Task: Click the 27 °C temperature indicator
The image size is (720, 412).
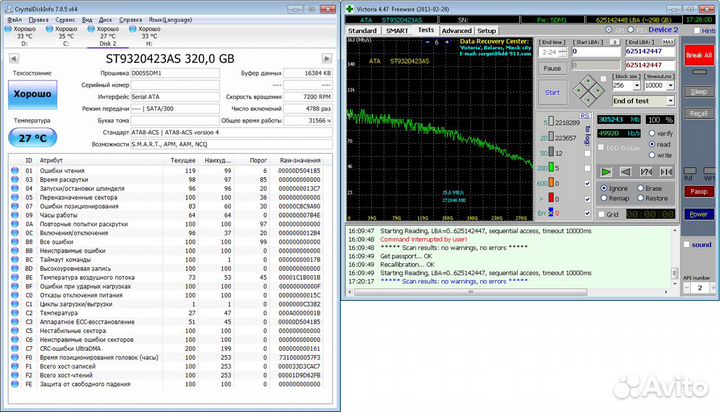Action: 31,138
